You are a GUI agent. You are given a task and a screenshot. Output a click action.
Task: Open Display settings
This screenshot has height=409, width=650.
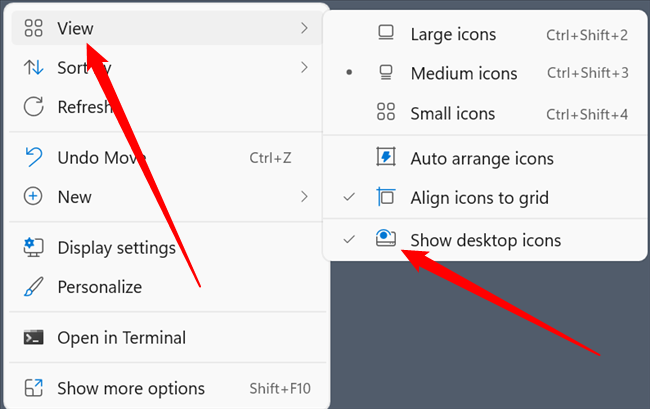click(x=116, y=247)
